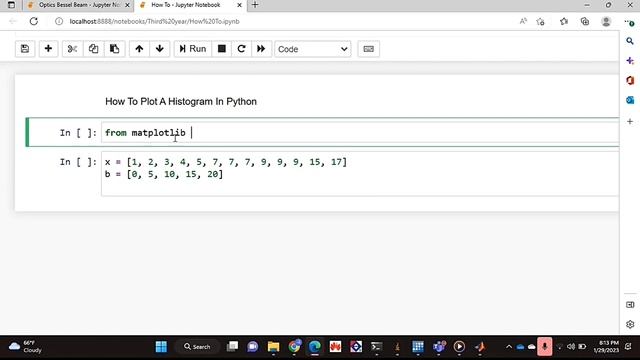
Task: Open Outlook sidebar icon
Action: click(630, 100)
